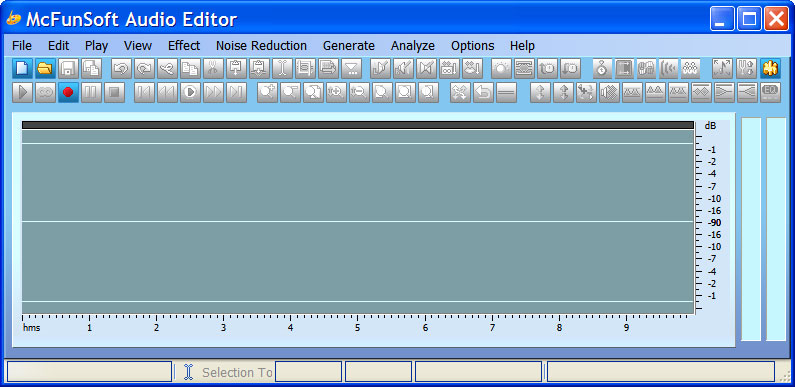Click the Fast Forward double-arrow button

tap(213, 92)
